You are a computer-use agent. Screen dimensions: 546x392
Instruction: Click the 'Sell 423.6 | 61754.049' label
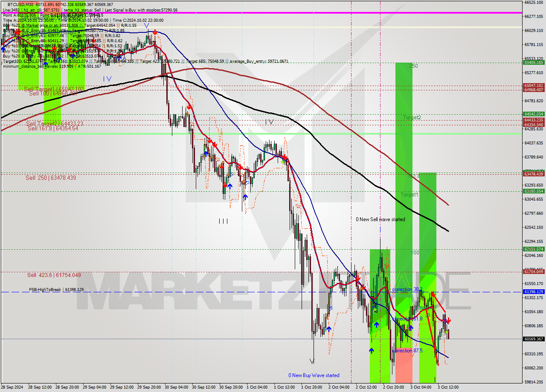click(54, 275)
